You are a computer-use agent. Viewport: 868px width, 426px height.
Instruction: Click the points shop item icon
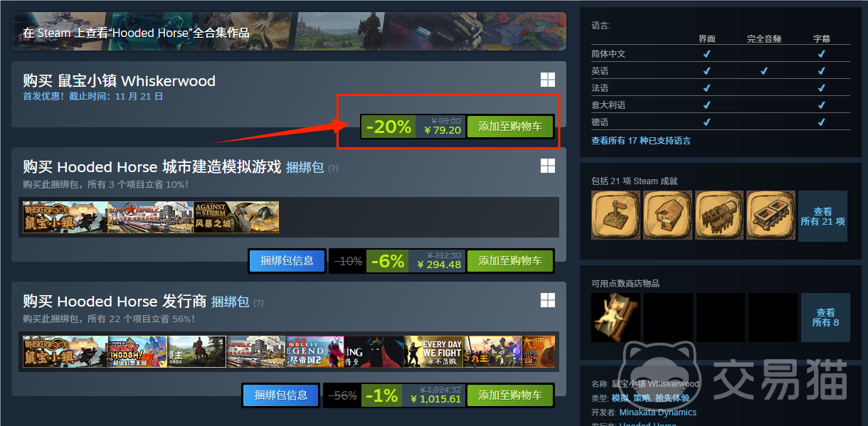point(615,317)
